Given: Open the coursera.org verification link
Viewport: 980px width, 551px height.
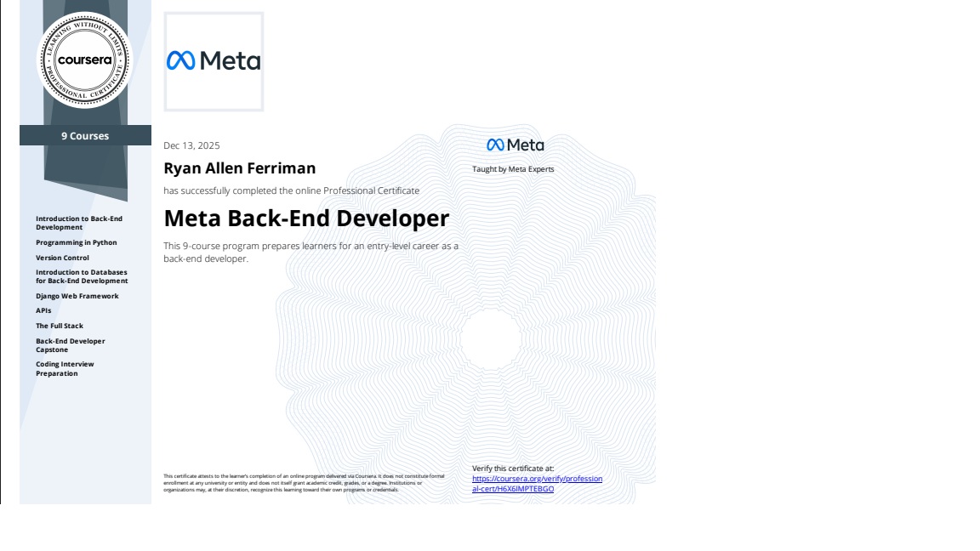Looking at the screenshot, I should point(537,484).
